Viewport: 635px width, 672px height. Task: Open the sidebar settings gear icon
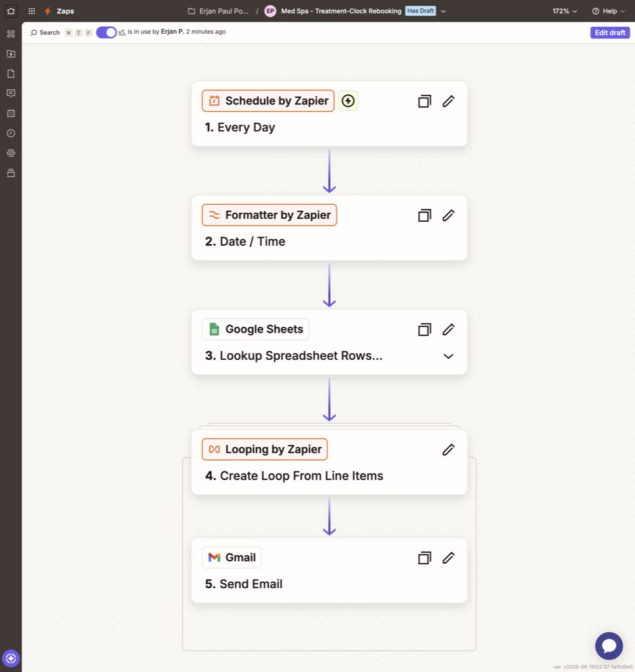click(11, 153)
